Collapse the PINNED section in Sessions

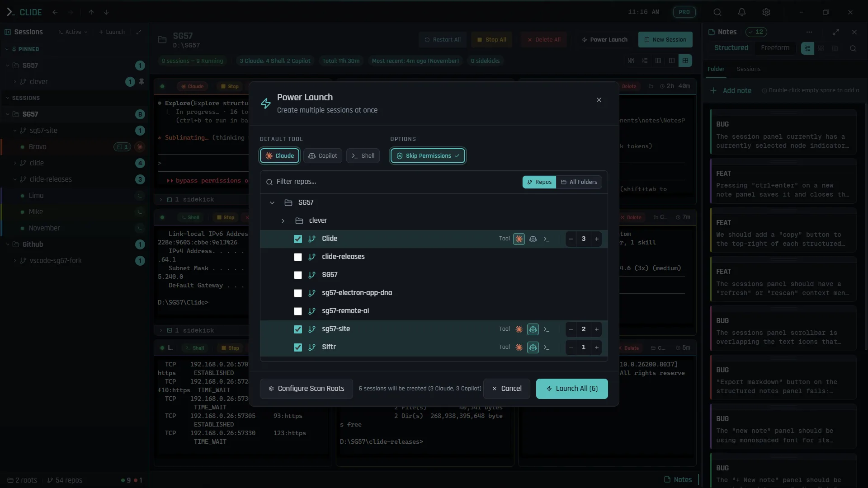pyautogui.click(x=7, y=49)
